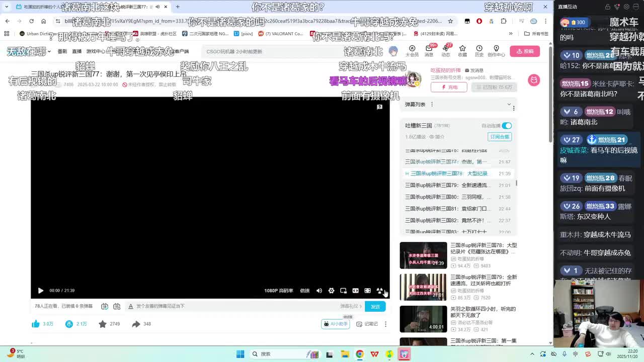Select episode 新三国77 in the playlist
644x362 pixels.
(458, 162)
